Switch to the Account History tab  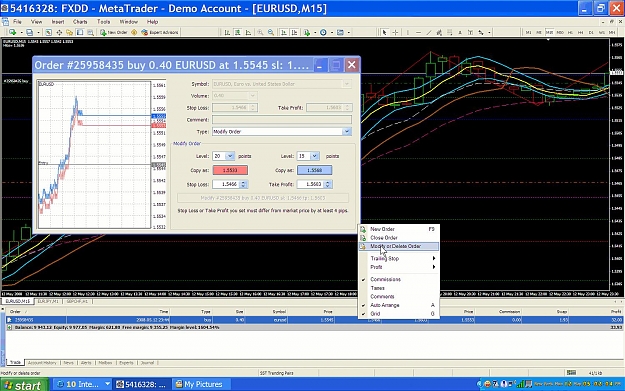click(42, 363)
